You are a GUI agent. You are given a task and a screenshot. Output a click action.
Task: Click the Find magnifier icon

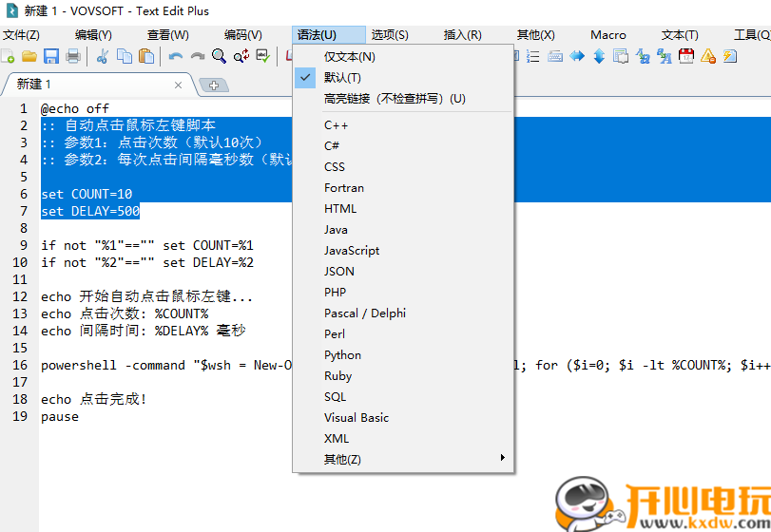pyautogui.click(x=220, y=56)
